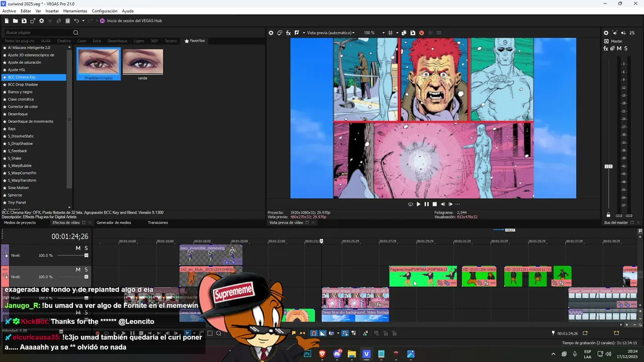Pause the preview playback

tap(427, 204)
